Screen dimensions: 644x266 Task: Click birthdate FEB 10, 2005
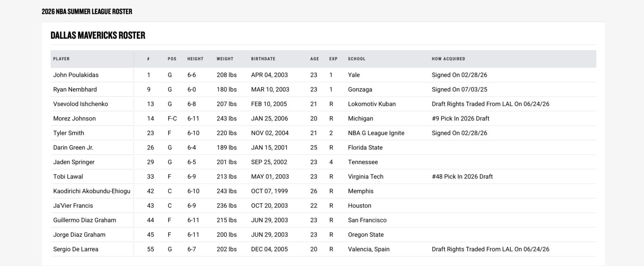point(269,104)
